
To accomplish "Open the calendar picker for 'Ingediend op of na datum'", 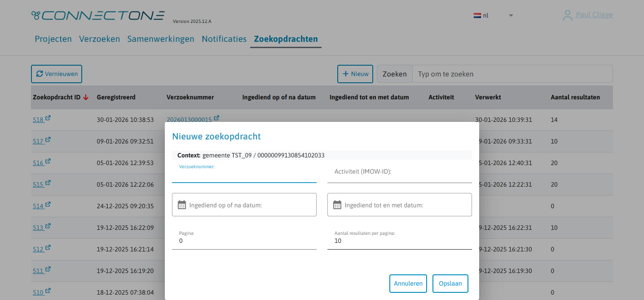I will pos(182,205).
